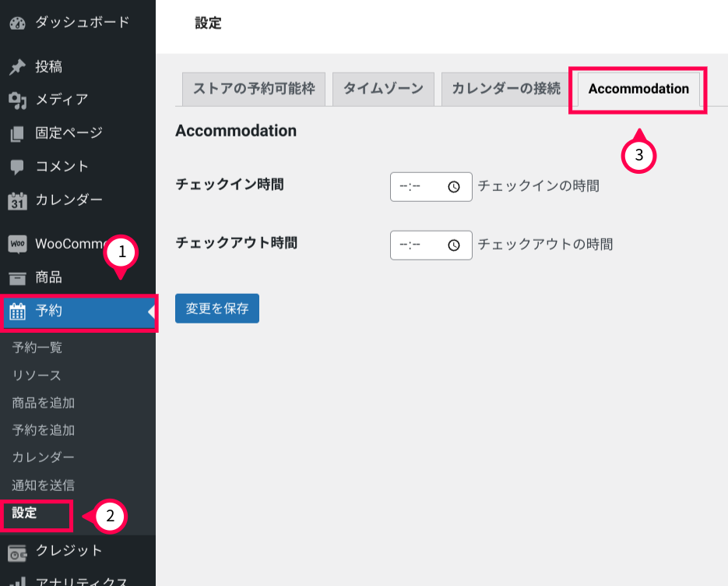Click the pages icon beside 固定ページ
This screenshot has width=728, height=586.
pyautogui.click(x=18, y=134)
